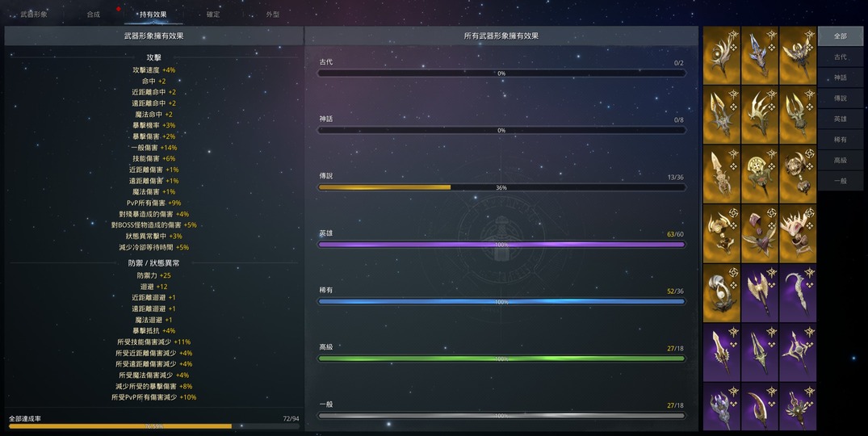Click the 古代 0% progress bar
The height and width of the screenshot is (436, 868).
point(501,73)
